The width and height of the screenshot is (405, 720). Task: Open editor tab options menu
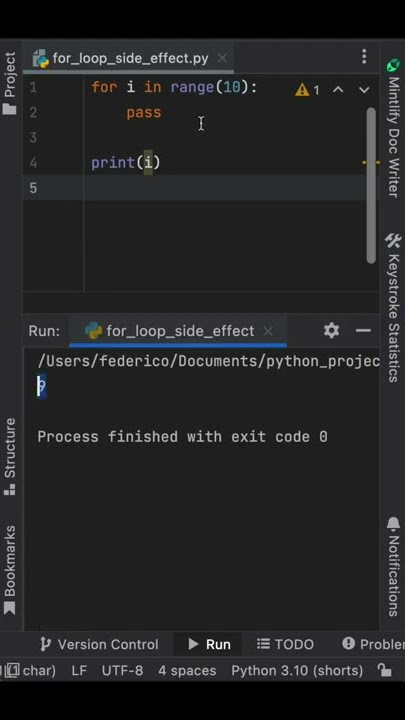[x=364, y=57]
